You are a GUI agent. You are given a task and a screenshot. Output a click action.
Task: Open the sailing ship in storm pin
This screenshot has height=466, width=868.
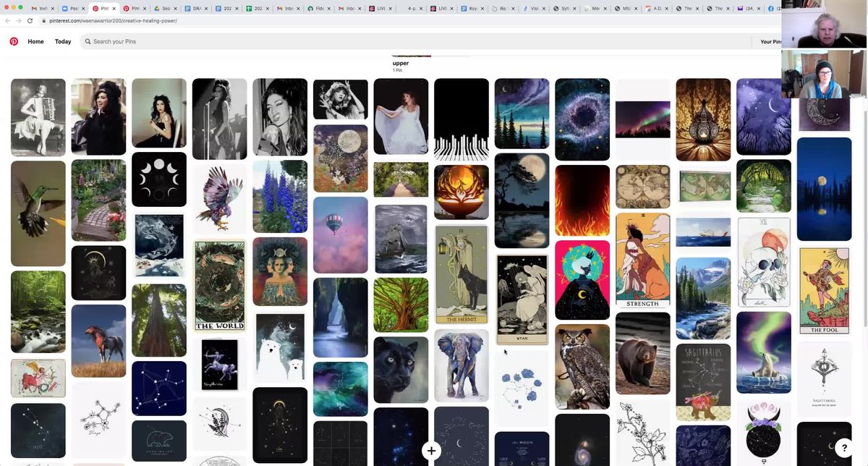click(x=401, y=239)
